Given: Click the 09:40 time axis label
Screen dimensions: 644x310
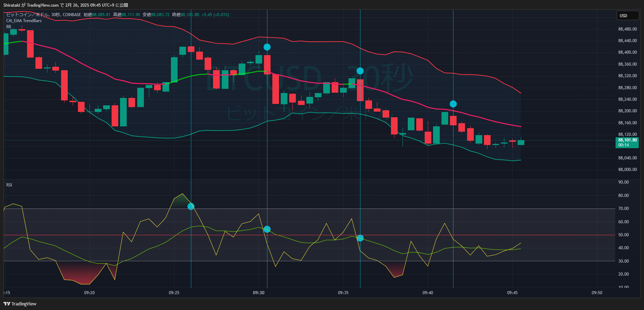Looking at the screenshot, I should point(428,293).
